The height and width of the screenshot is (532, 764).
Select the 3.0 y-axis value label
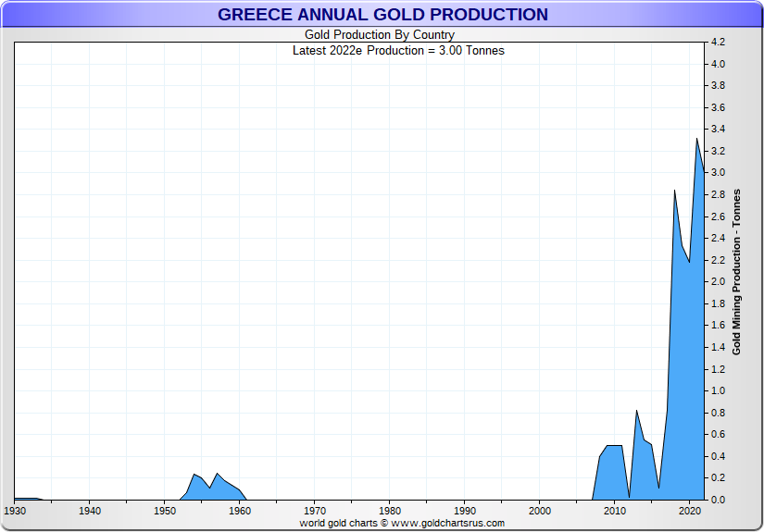click(718, 173)
